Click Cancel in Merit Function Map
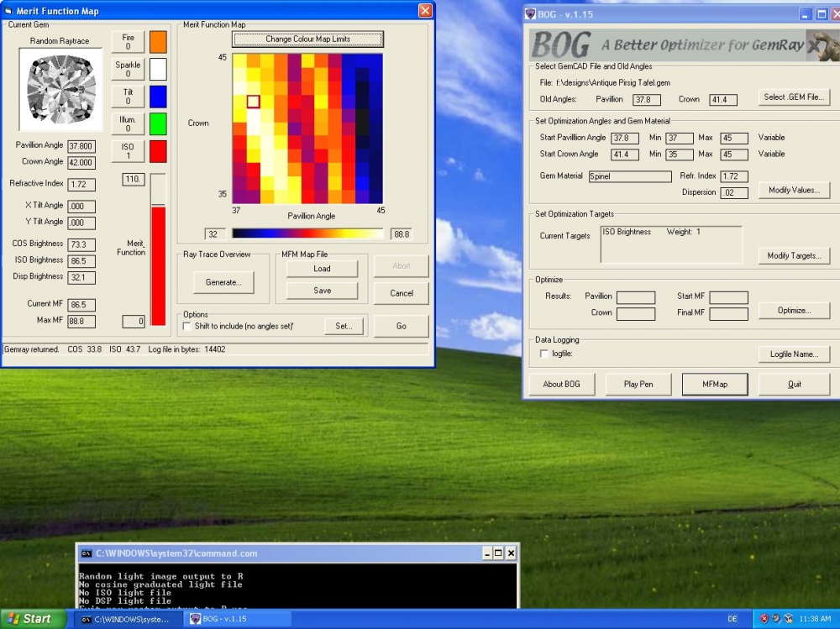 click(x=402, y=293)
